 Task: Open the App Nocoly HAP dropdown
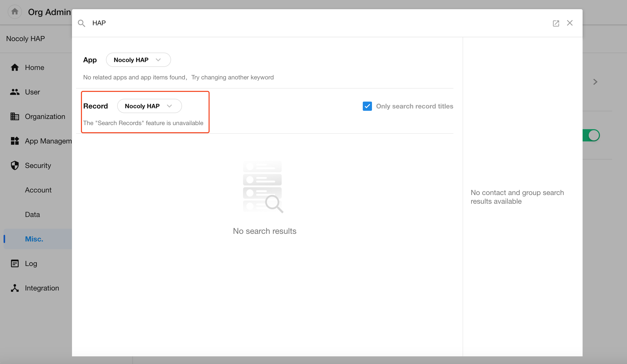click(138, 60)
